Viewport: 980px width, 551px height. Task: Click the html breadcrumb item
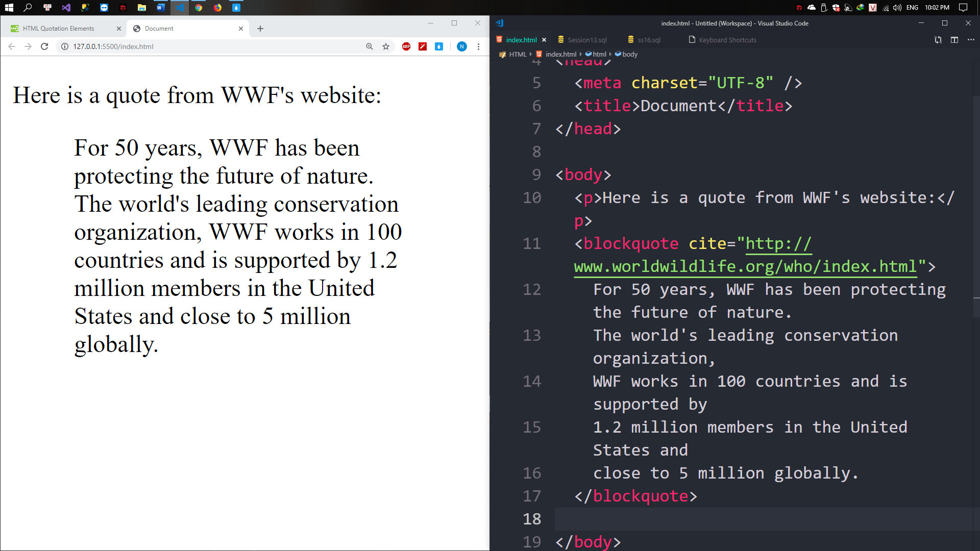click(599, 54)
